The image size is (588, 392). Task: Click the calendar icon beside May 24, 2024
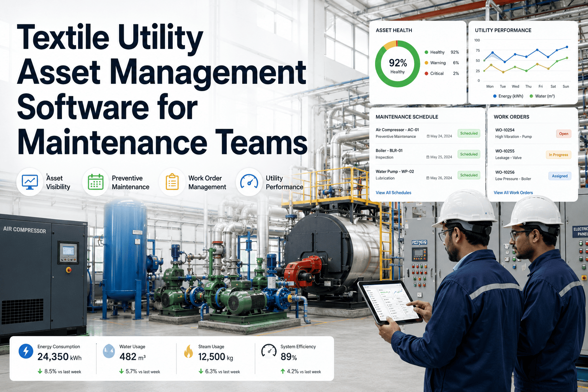point(428,136)
